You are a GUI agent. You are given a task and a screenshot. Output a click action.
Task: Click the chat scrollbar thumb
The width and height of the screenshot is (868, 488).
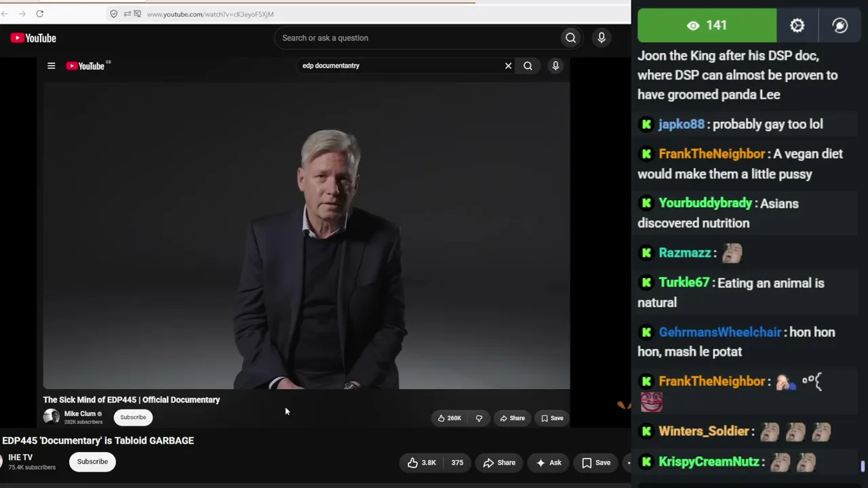click(x=863, y=466)
